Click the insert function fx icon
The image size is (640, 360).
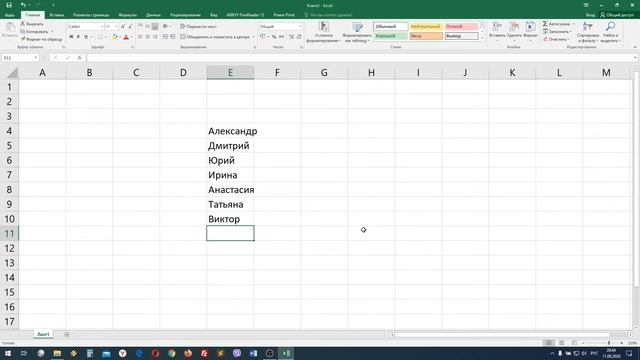point(80,58)
